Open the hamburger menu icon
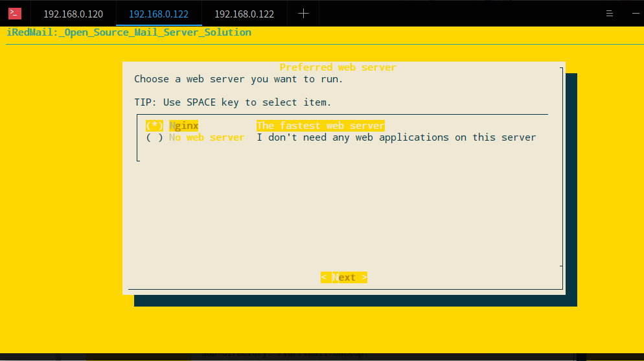The width and height of the screenshot is (644, 361). pyautogui.click(x=610, y=14)
